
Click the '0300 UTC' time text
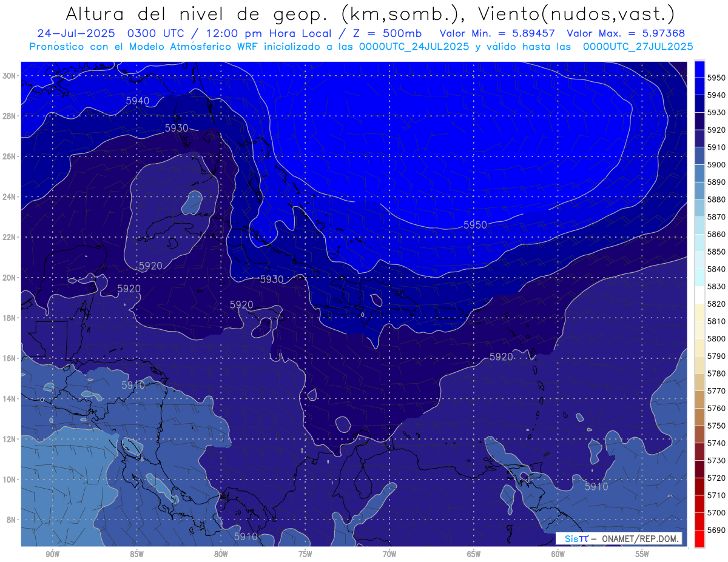(x=157, y=33)
